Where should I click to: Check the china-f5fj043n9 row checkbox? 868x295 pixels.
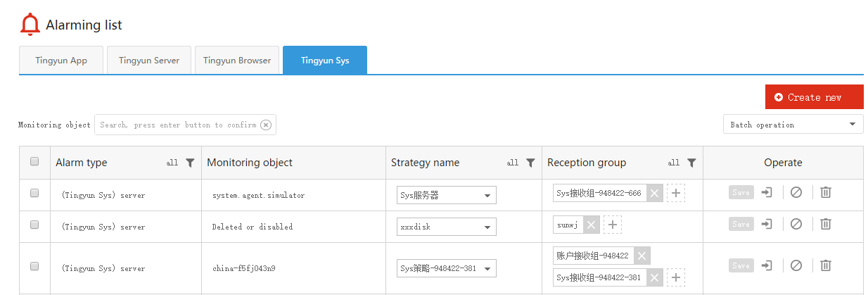[34, 266]
